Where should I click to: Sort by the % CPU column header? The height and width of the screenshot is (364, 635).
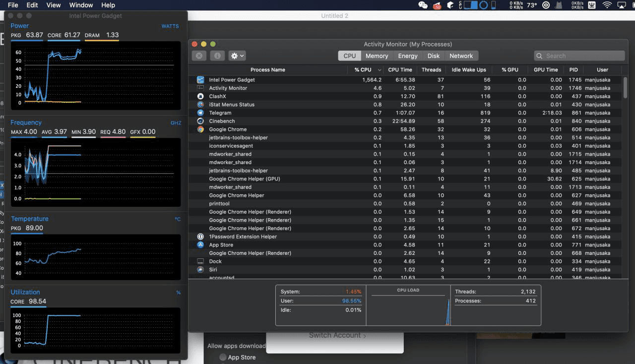click(x=366, y=70)
